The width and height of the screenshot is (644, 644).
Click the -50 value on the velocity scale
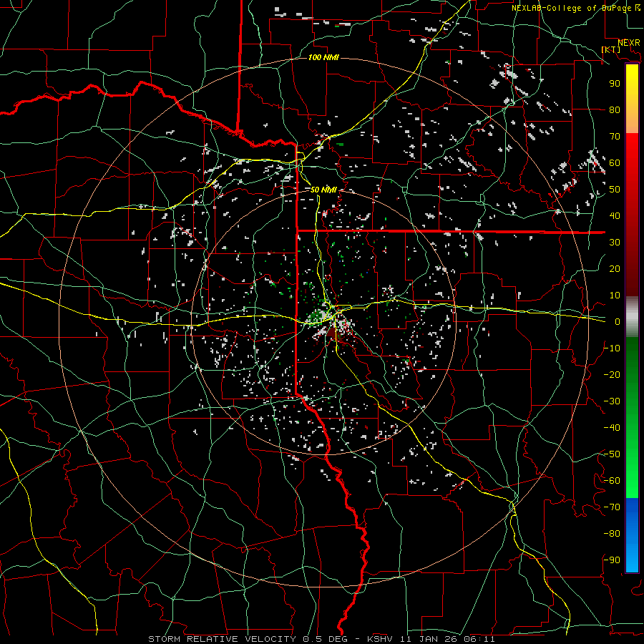[612, 454]
